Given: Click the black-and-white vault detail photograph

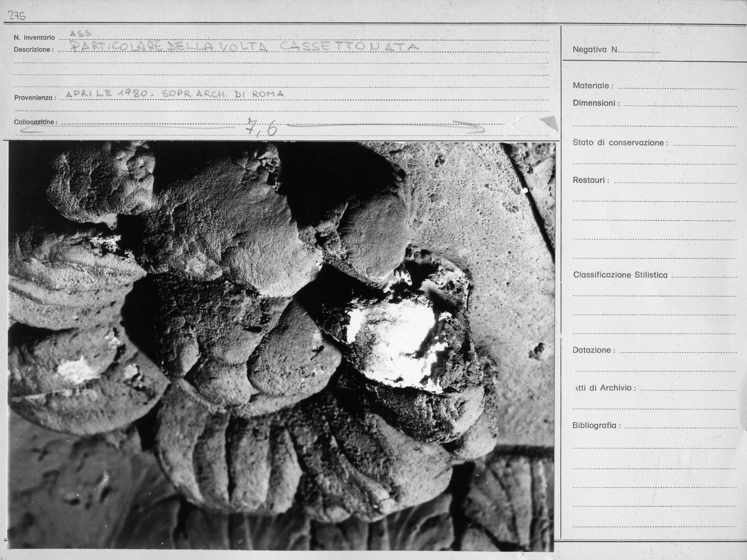Looking at the screenshot, I should (282, 346).
